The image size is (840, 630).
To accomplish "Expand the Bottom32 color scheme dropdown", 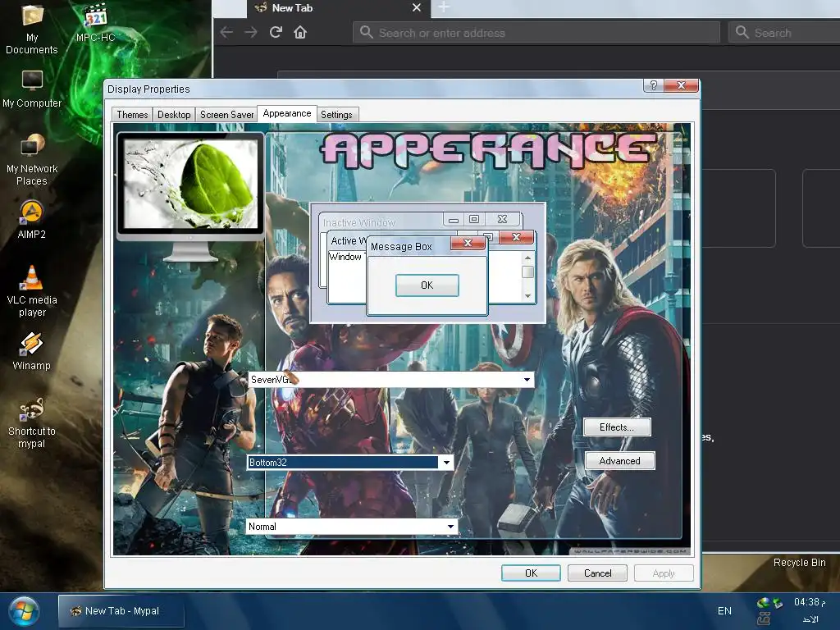I will 446,463.
